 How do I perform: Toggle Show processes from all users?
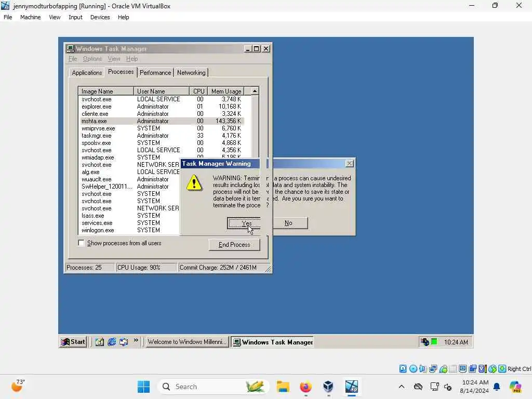81,243
